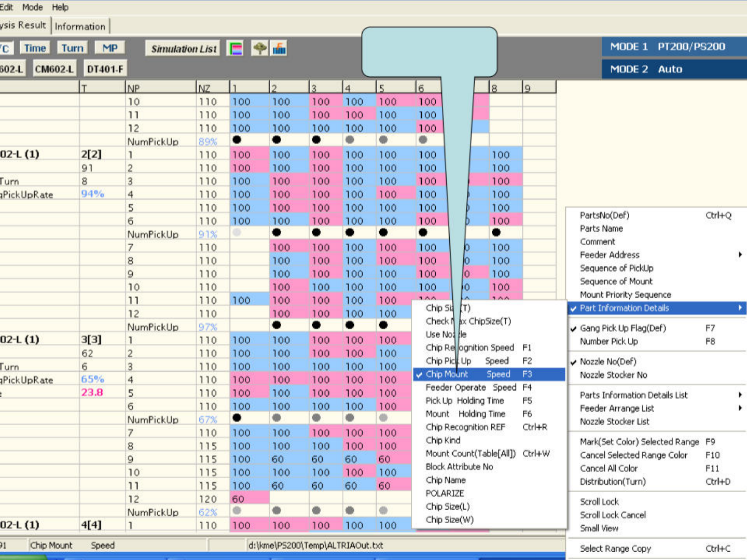This screenshot has width=747, height=560.
Task: Open the Simulation List button
Action: [184, 49]
